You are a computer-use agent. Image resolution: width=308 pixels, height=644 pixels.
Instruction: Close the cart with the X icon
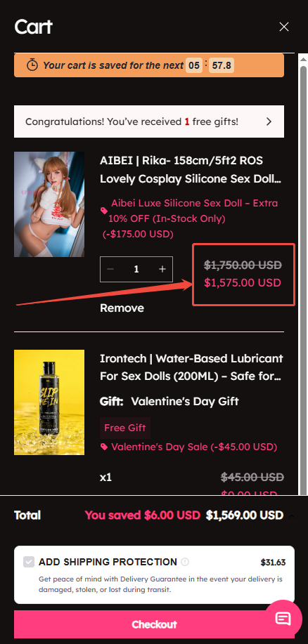coord(283,27)
